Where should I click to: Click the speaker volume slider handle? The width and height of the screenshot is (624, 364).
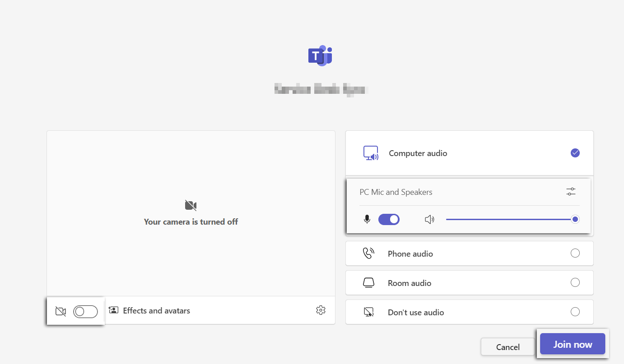[x=575, y=219]
